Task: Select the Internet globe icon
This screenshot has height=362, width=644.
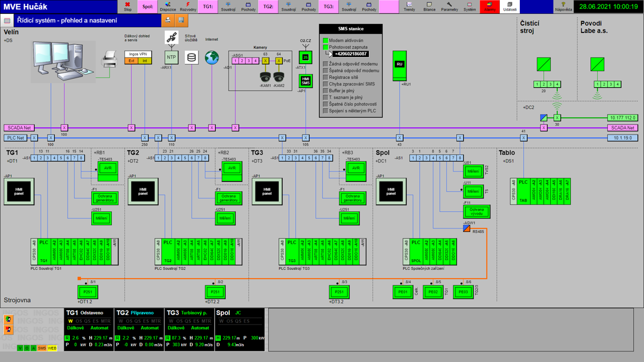Action: 211,57
